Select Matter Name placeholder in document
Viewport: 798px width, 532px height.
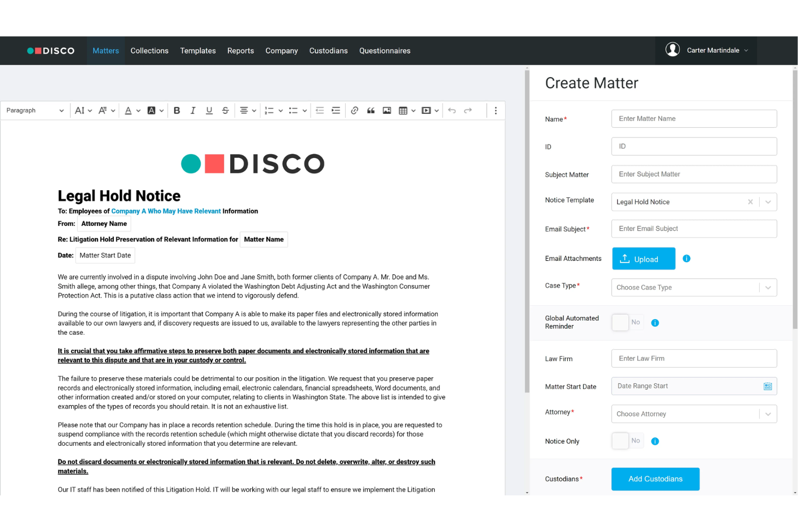pyautogui.click(x=264, y=239)
